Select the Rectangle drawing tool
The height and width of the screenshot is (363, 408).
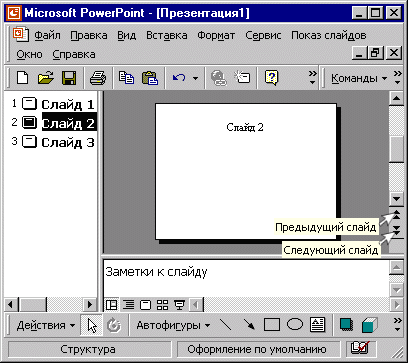coord(272,325)
